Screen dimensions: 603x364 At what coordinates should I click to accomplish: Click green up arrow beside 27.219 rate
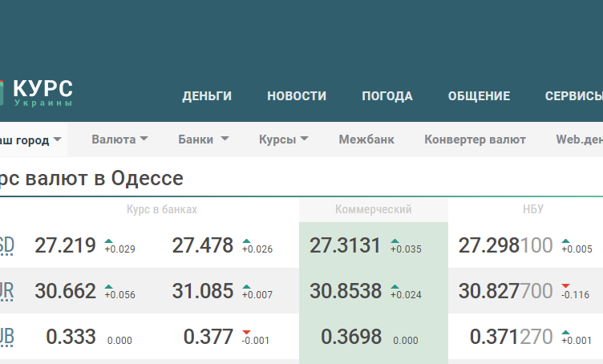click(x=109, y=241)
